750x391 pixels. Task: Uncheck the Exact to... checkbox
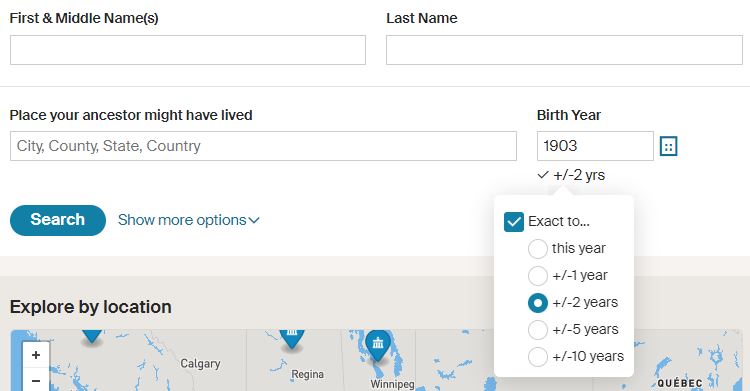(514, 222)
